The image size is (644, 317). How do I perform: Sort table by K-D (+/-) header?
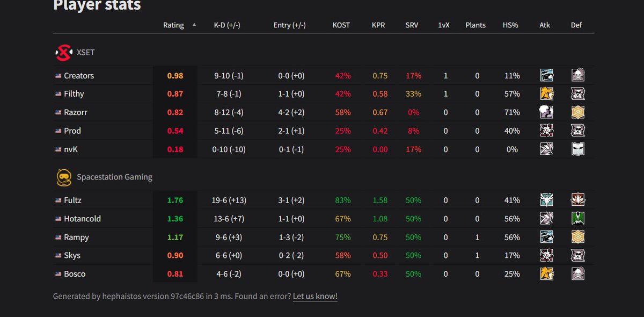coord(227,25)
